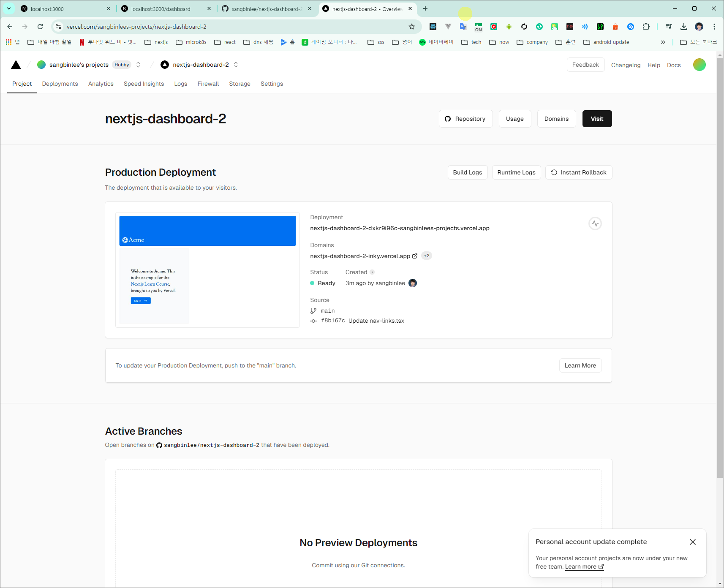This screenshot has width=724, height=588.
Task: Visit the deployed site
Action: tap(597, 119)
